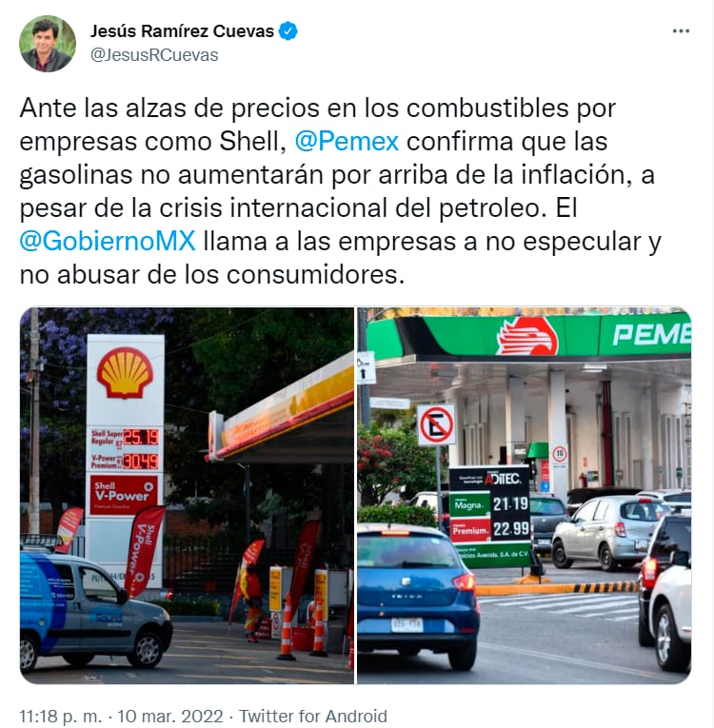Click the 10 mar. 2022 date
The height and width of the screenshot is (728, 714).
(x=170, y=716)
